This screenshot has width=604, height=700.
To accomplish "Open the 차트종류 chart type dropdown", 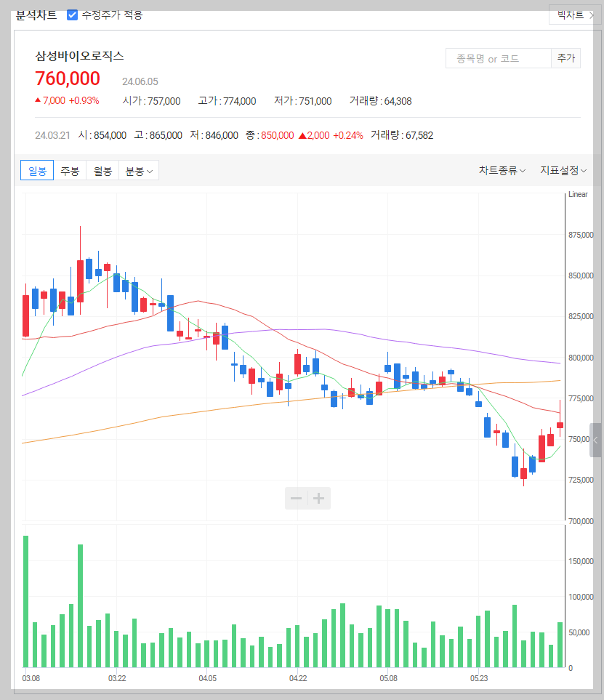I will point(502,171).
